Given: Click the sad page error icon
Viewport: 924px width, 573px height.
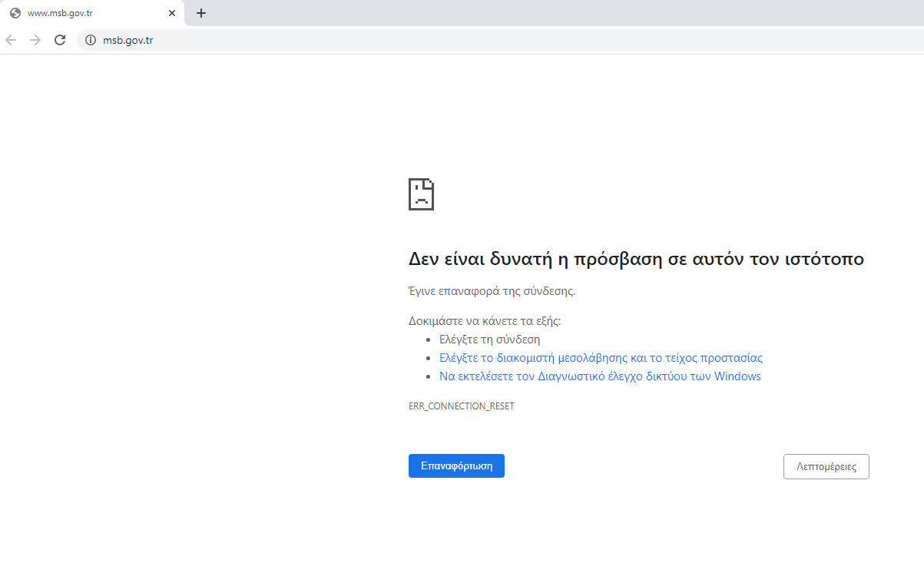Looking at the screenshot, I should [421, 194].
